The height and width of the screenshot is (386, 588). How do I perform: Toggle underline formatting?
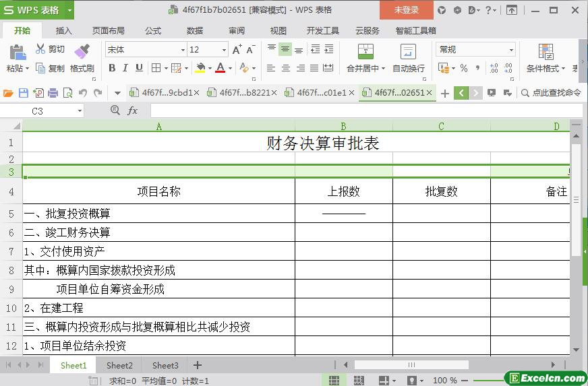[x=139, y=68]
